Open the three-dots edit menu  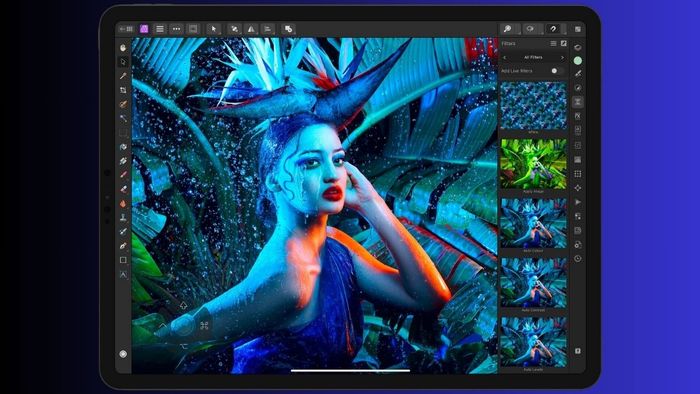point(176,29)
